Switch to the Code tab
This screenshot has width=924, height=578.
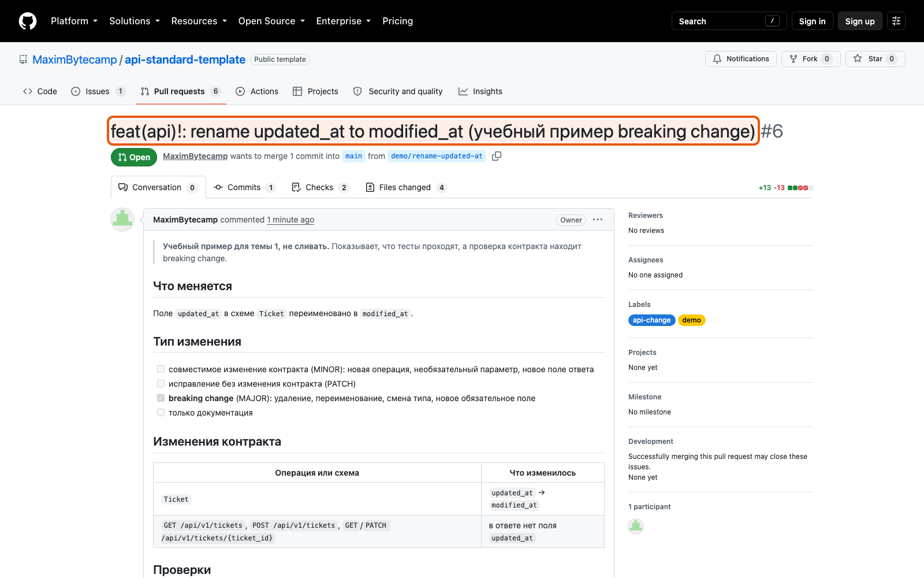pyautogui.click(x=40, y=91)
